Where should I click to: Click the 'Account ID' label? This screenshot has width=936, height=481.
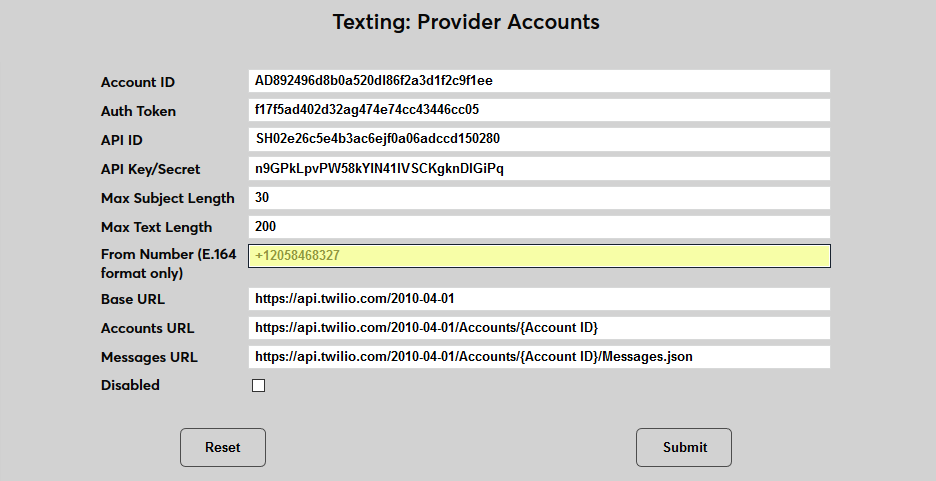138,82
